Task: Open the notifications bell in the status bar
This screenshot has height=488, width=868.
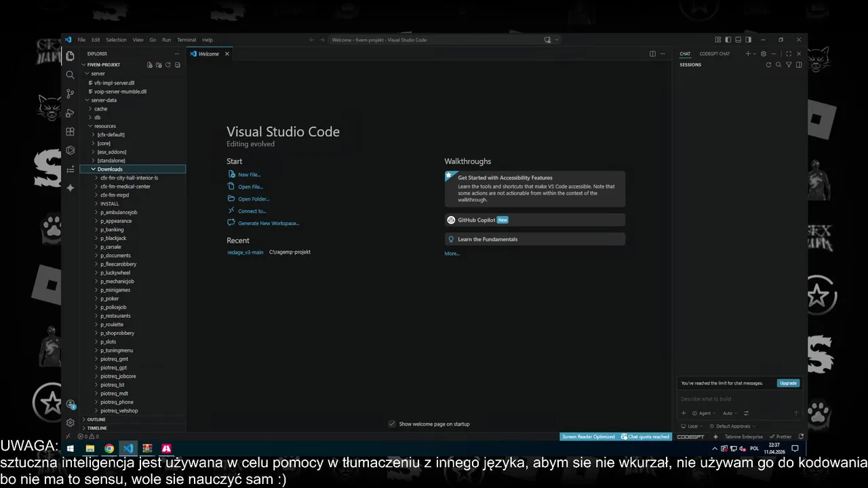Action: pyautogui.click(x=801, y=436)
